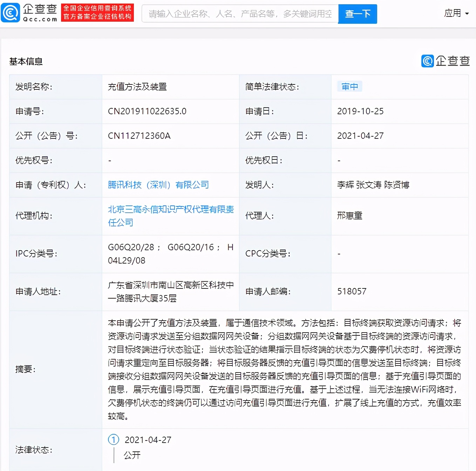Open applicant link 腾讯科技（深圳）有限公司
Image resolution: width=476 pixels, height=471 pixels.
pyautogui.click(x=158, y=185)
